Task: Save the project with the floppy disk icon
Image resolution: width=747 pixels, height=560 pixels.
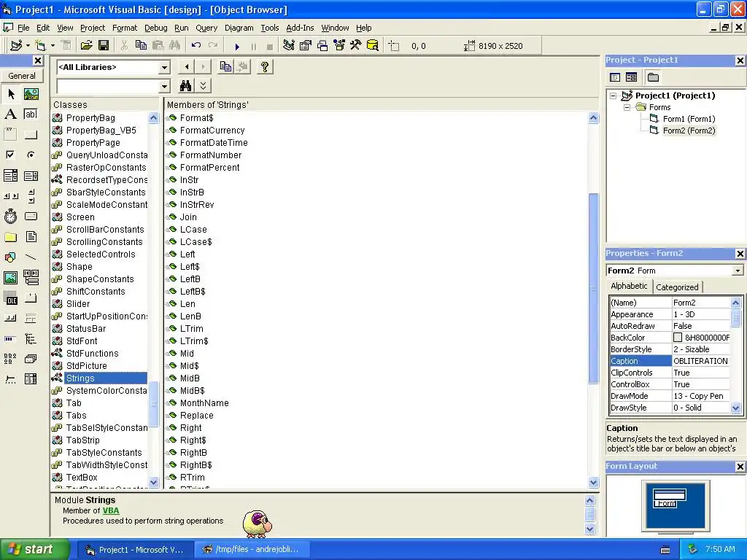Action: pyautogui.click(x=104, y=46)
